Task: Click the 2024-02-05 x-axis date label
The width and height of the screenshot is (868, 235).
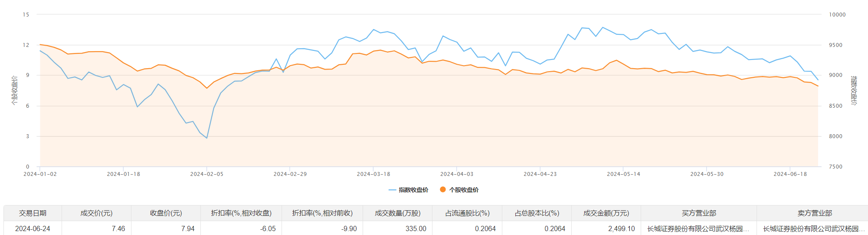Action: coord(206,174)
